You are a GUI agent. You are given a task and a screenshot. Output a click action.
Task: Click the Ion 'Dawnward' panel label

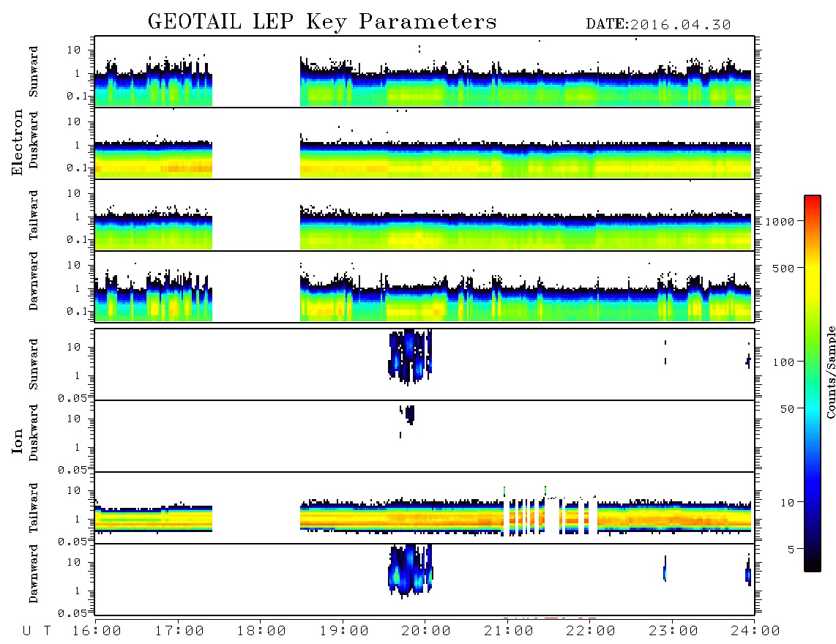[x=34, y=574]
